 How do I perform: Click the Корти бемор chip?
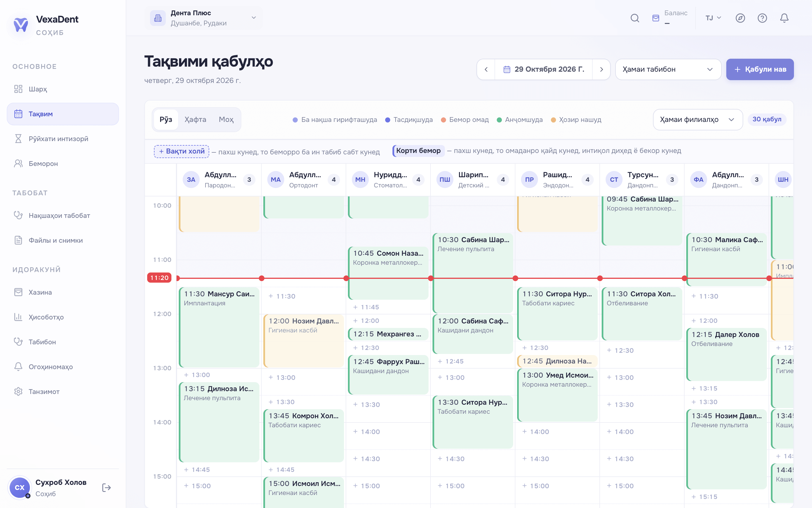click(x=418, y=151)
